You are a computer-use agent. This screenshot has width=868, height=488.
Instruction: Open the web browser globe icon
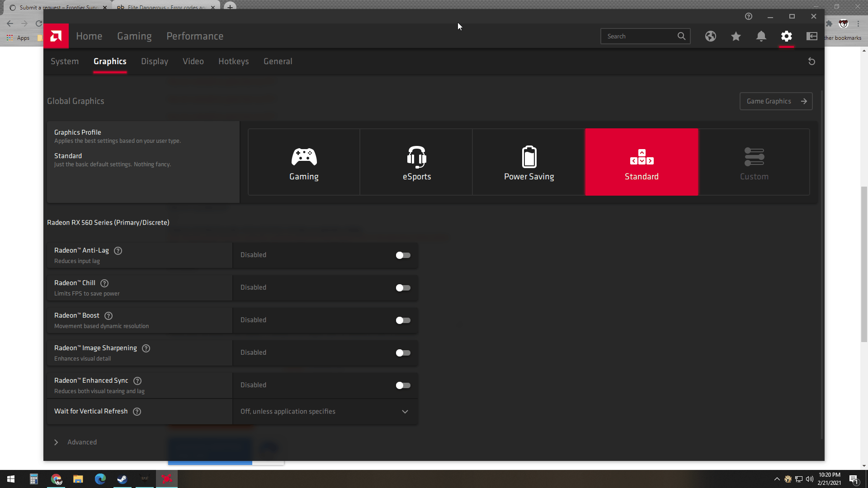(x=711, y=36)
